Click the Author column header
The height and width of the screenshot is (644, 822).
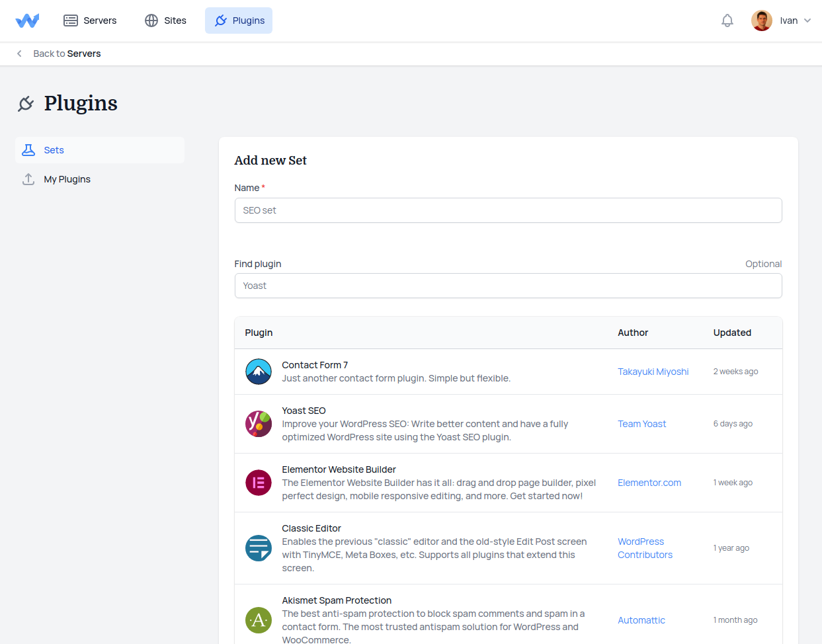pyautogui.click(x=633, y=333)
